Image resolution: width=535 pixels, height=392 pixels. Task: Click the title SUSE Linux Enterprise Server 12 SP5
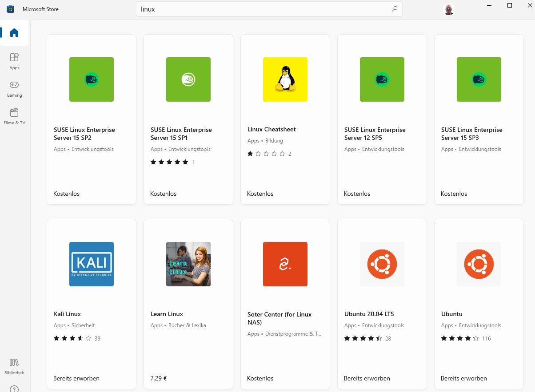[x=375, y=134]
